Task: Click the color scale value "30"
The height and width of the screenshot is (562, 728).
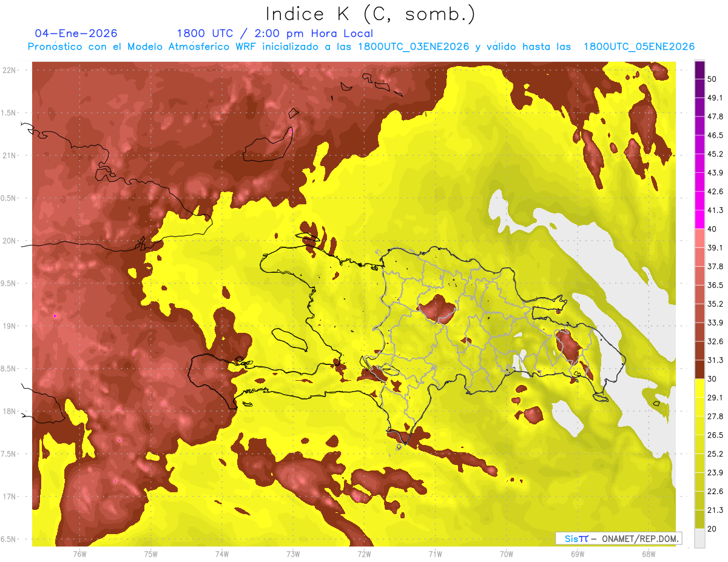Action: tap(712, 379)
